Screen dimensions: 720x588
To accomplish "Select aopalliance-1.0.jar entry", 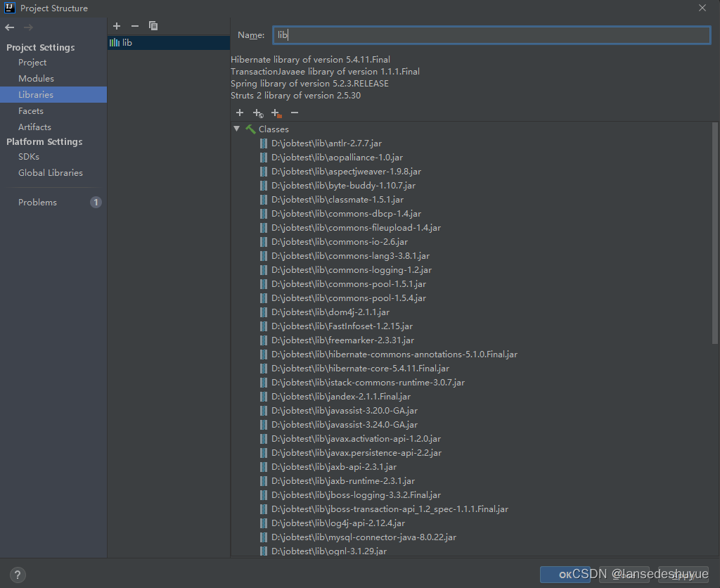I will 337,158.
